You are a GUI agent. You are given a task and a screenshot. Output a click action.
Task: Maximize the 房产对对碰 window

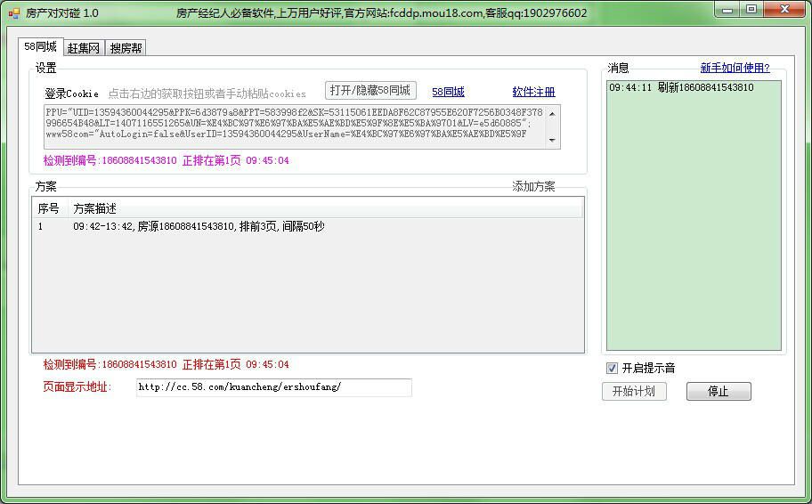752,10
